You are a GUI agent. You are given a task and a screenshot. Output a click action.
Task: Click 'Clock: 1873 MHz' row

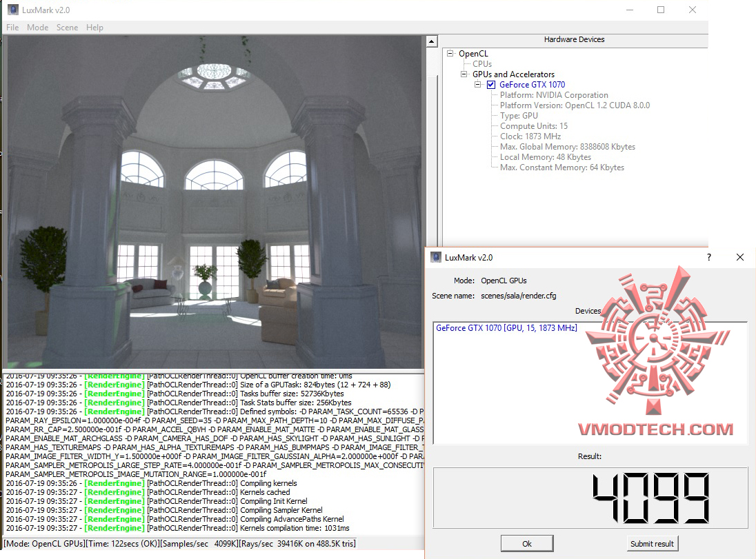[530, 136]
